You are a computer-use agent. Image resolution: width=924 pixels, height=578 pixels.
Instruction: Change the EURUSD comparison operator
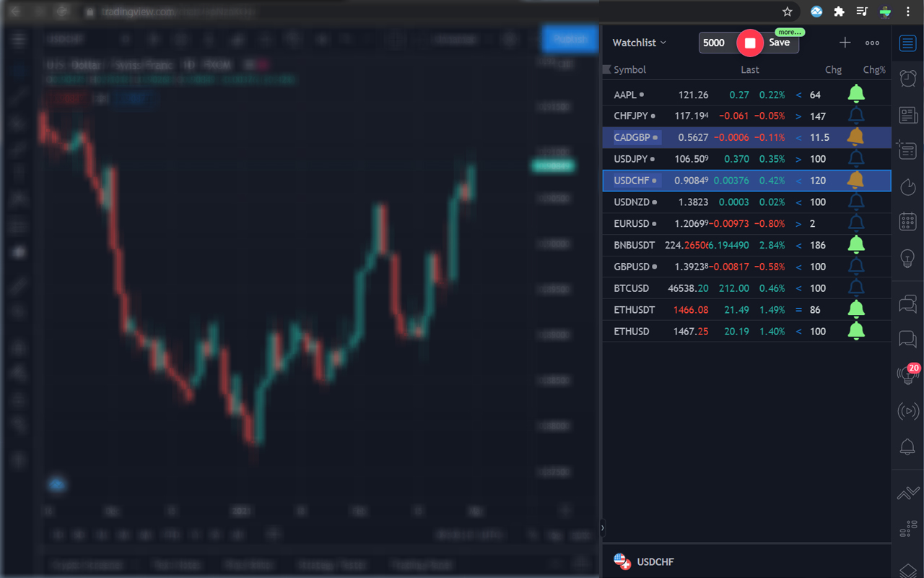tap(798, 224)
